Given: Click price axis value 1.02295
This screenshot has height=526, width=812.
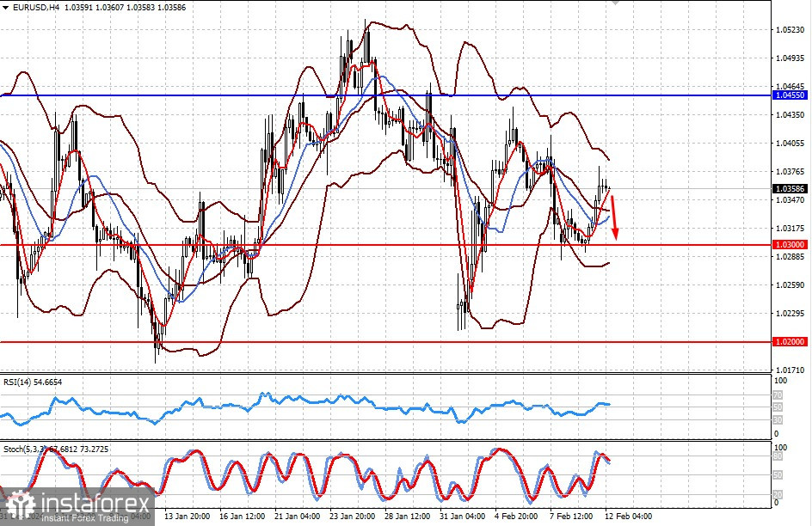Looking at the screenshot, I should (x=790, y=314).
